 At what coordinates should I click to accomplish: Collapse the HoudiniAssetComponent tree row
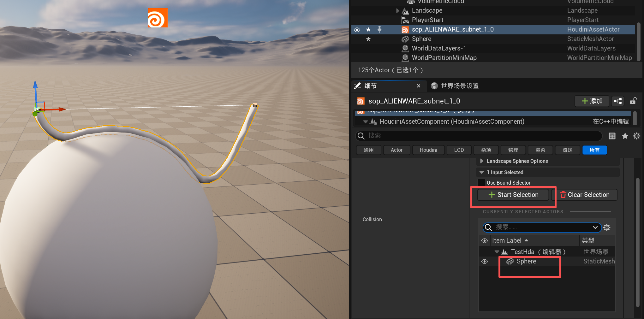[366, 122]
